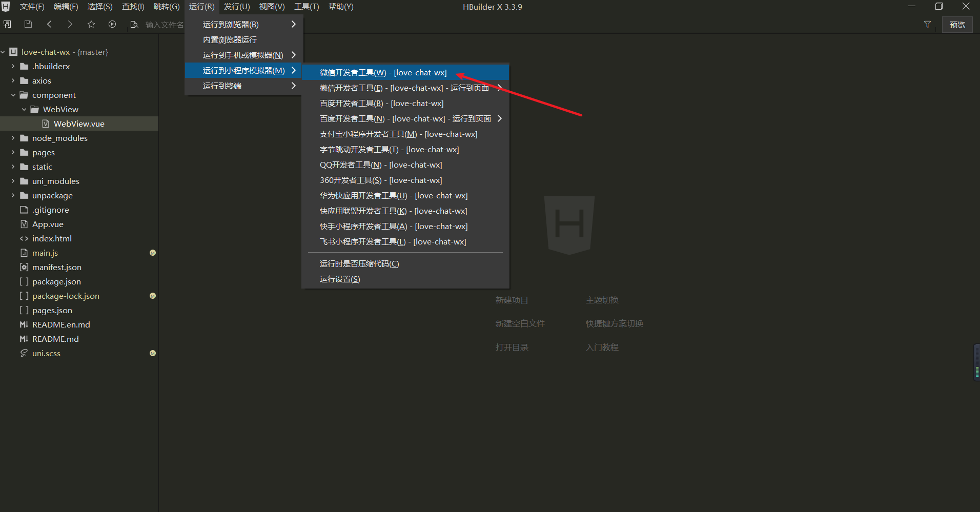Open the 编辑(E) menu

(66, 7)
